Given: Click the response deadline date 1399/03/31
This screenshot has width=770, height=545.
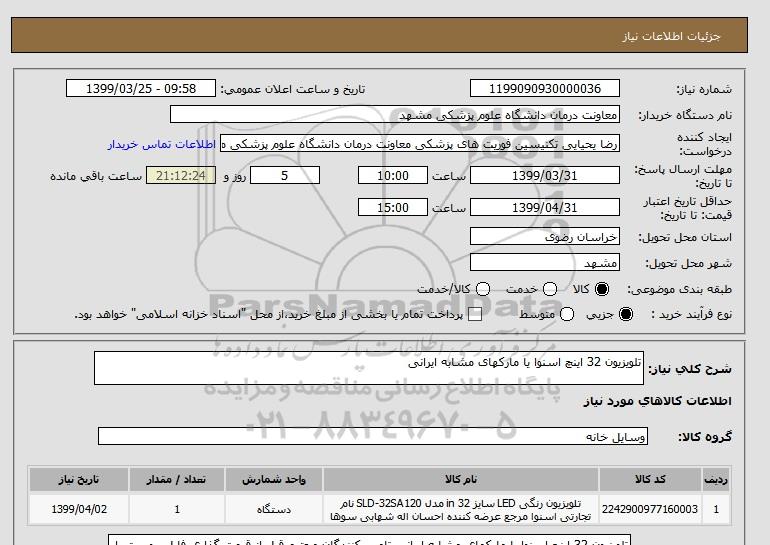Looking at the screenshot, I should [545, 175].
